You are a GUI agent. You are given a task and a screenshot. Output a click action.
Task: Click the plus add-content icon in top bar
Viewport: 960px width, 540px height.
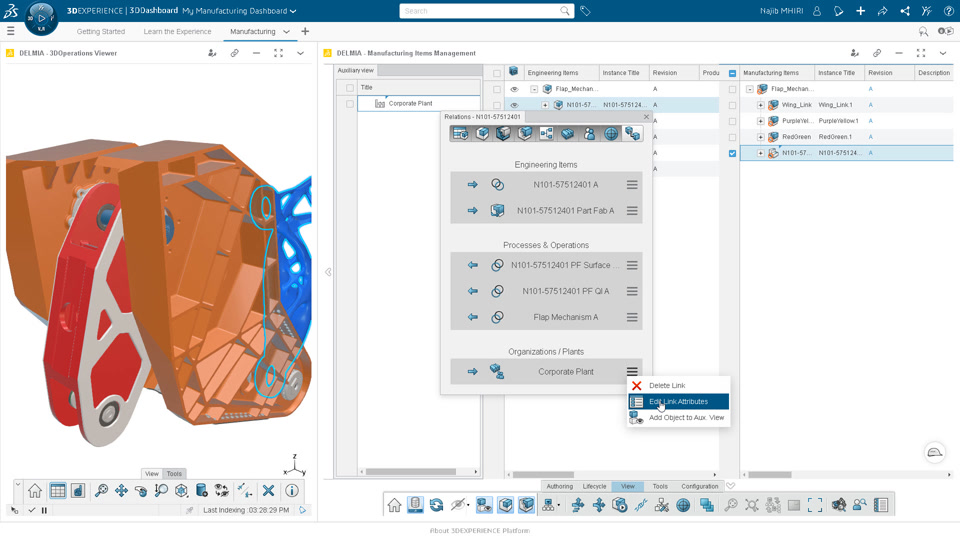click(860, 11)
